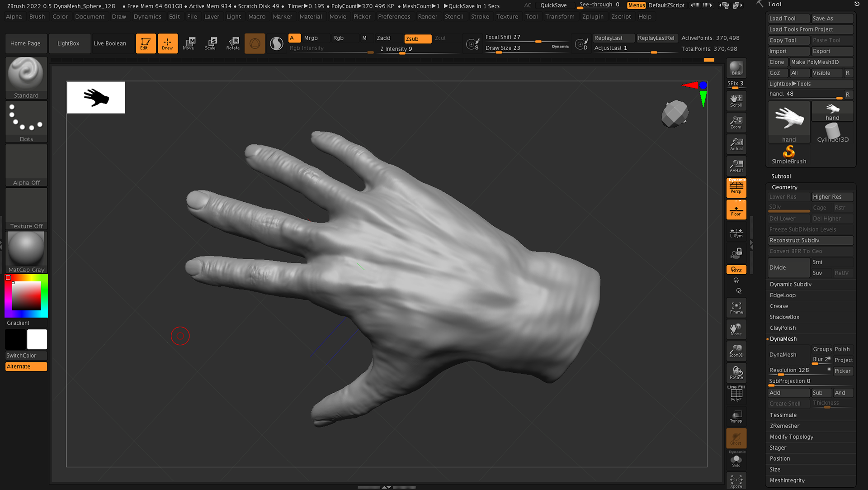Click the Frame mesh icon
Viewport: 868px width, 490px height.
click(736, 308)
